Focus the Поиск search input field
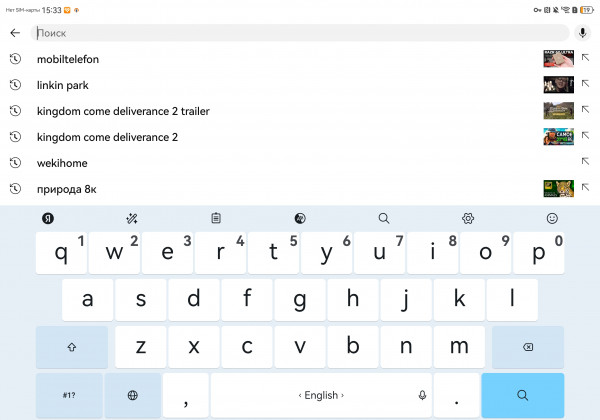Image resolution: width=600 pixels, height=420 pixels. (300, 33)
